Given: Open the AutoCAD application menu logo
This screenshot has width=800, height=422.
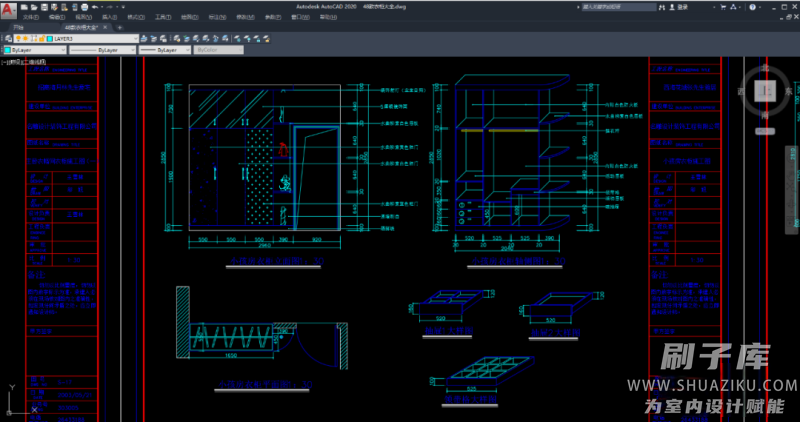Looking at the screenshot, I should click(8, 10).
